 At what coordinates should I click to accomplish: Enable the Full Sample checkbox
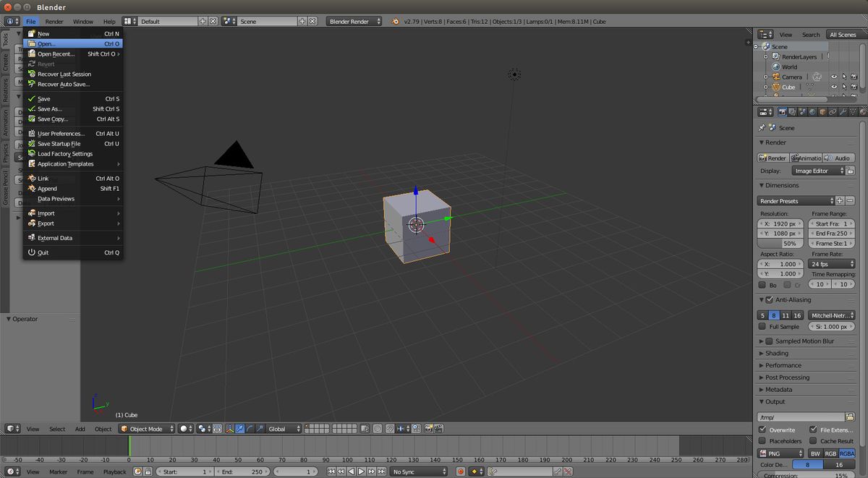762,327
